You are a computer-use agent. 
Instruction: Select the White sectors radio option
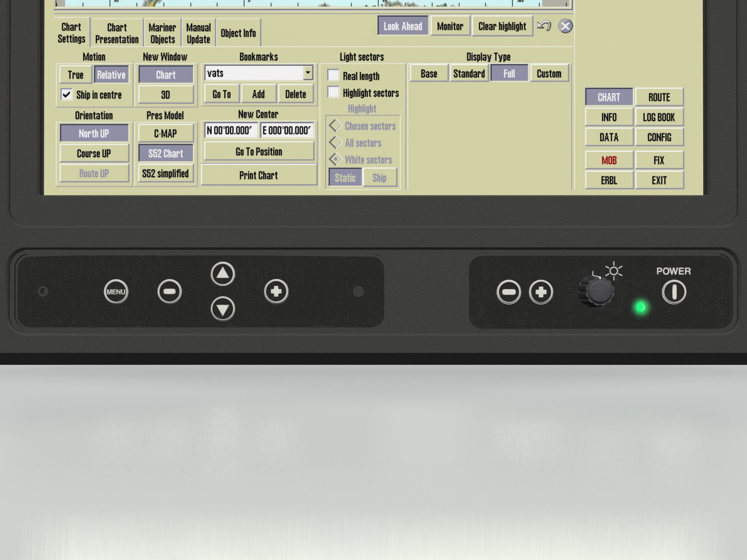tap(335, 160)
